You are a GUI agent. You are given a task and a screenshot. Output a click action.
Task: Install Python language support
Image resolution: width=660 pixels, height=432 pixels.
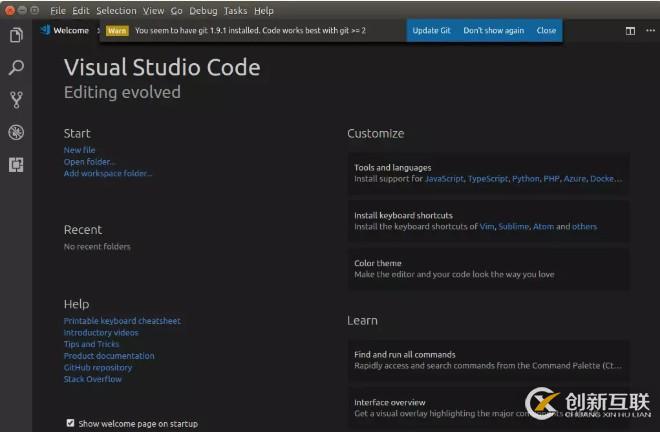(525, 179)
